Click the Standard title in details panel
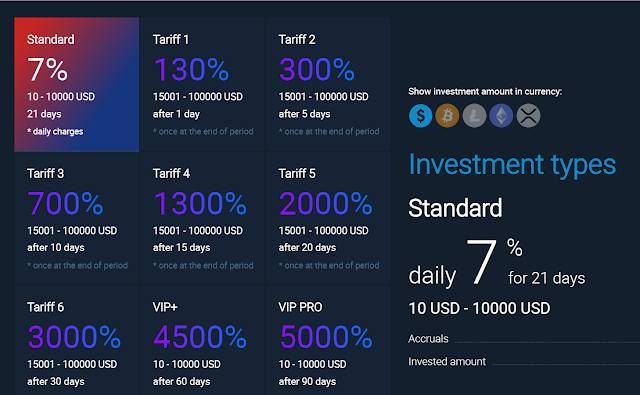The height and width of the screenshot is (395, 640). point(455,208)
